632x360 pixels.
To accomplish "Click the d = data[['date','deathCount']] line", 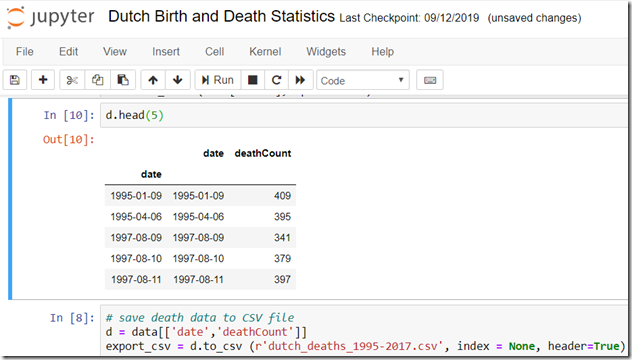I will click(x=206, y=332).
